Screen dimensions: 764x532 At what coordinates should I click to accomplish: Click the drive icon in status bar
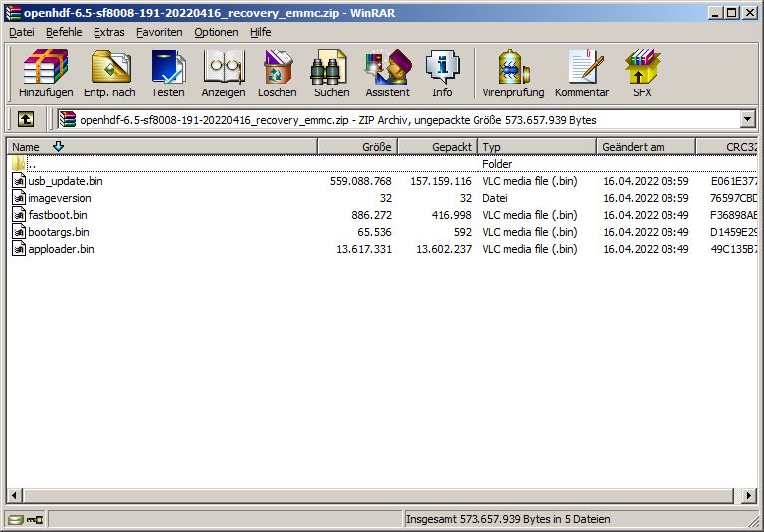tap(16, 520)
